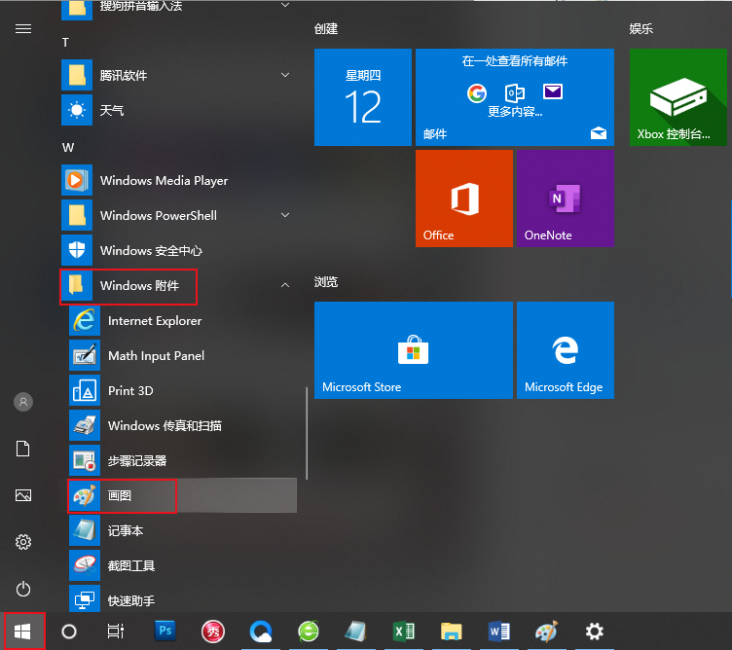Open Task View on the taskbar
732x650 pixels.
pyautogui.click(x=115, y=632)
